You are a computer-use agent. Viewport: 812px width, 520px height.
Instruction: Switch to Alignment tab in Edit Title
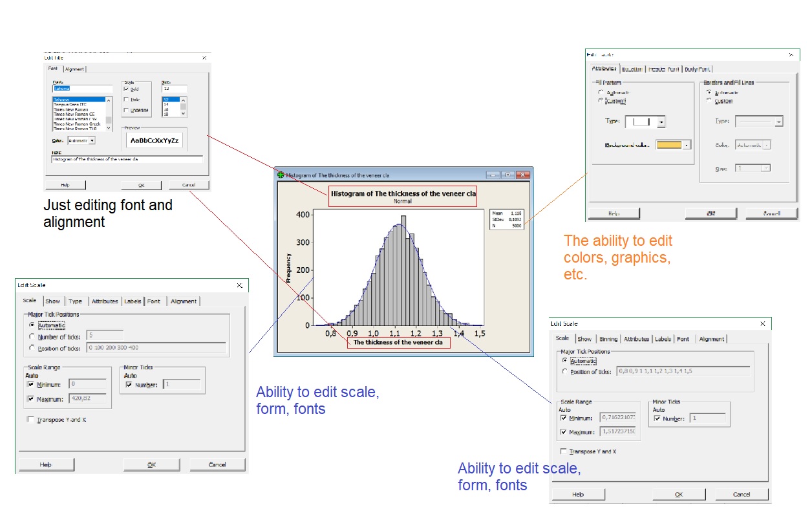[x=74, y=69]
